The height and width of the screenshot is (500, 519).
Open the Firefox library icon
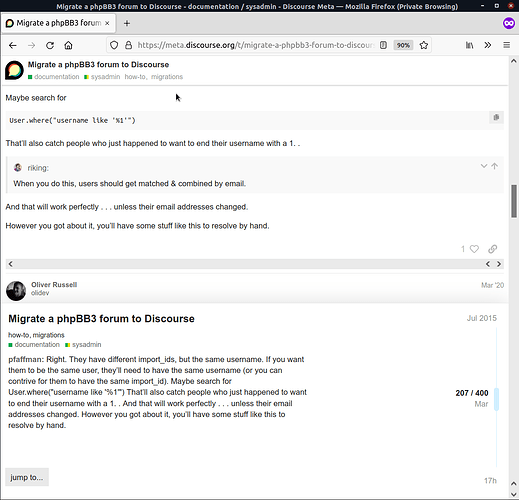(x=469, y=45)
